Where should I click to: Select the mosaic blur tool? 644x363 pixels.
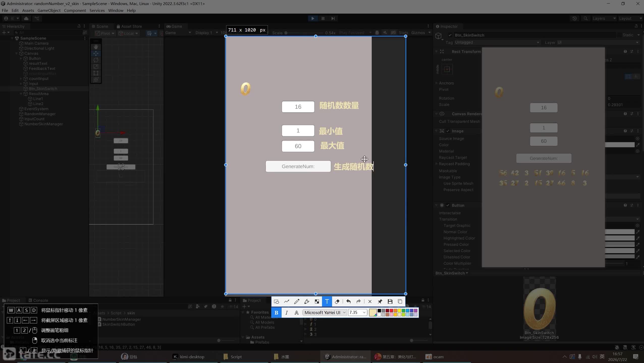[x=317, y=301]
